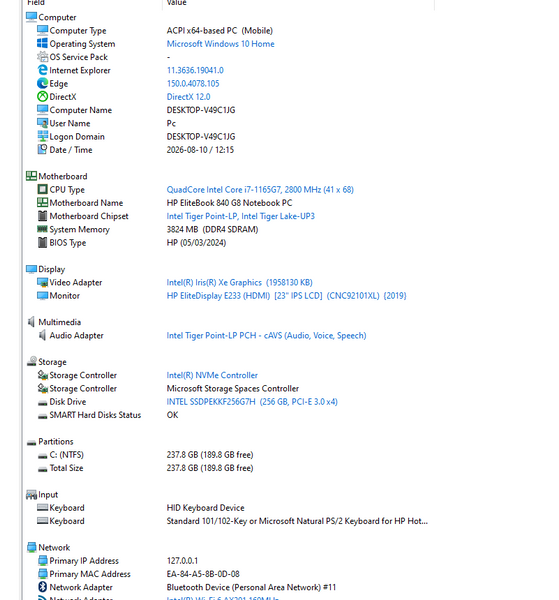Screen dimensions: 559x600
Task: Click the Motherboard Chipset icon
Action: click(42, 216)
